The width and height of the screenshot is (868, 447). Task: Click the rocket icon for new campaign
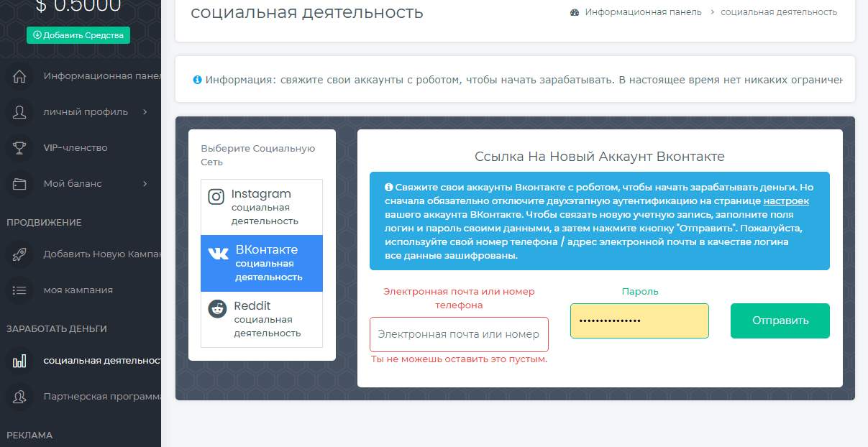19,254
